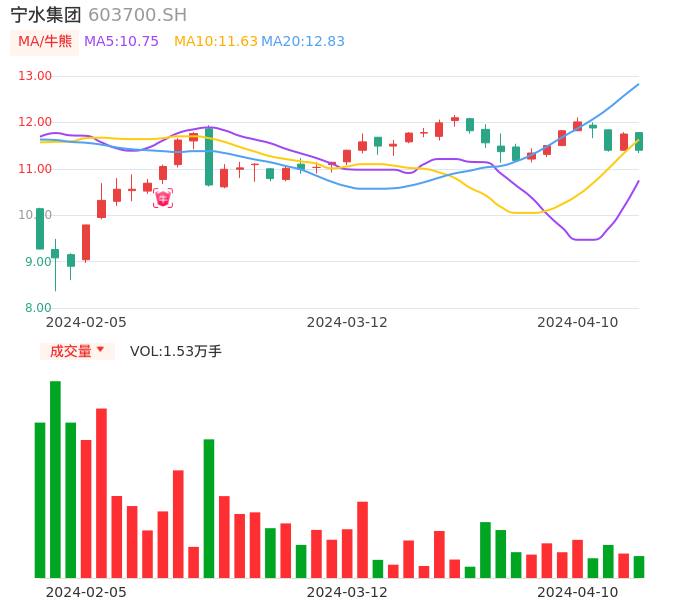The height and width of the screenshot is (606, 686).
Task: Click the 8.00 price axis label
Action: [38, 308]
